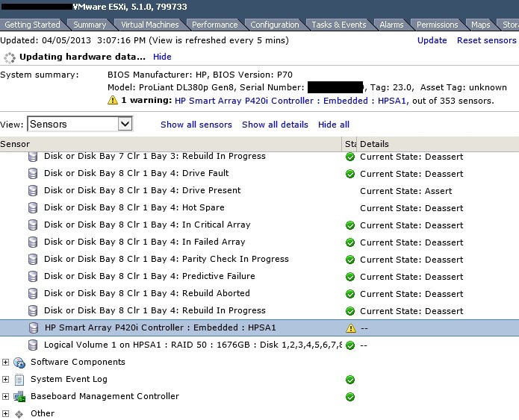The width and height of the screenshot is (519, 420).
Task: Click green status icon for Predictive Failure row
Action: tap(350, 277)
